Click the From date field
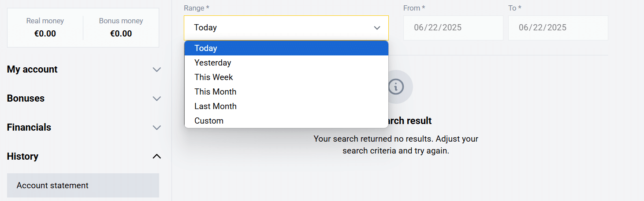This screenshot has height=201, width=644. coord(453,28)
